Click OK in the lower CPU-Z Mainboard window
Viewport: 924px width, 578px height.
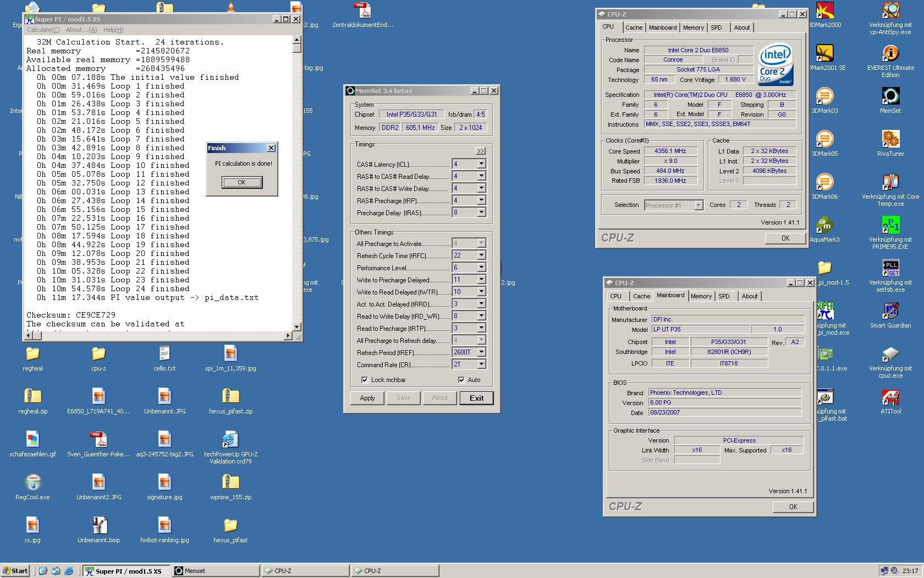point(793,507)
